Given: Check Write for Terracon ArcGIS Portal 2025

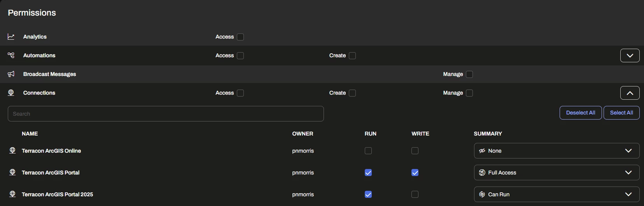Looking at the screenshot, I should pos(415,194).
